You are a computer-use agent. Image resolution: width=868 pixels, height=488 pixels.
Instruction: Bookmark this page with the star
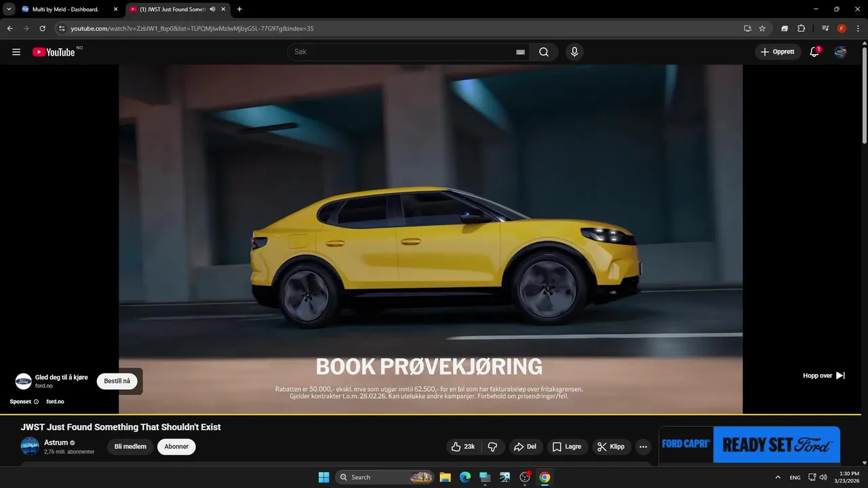(762, 28)
